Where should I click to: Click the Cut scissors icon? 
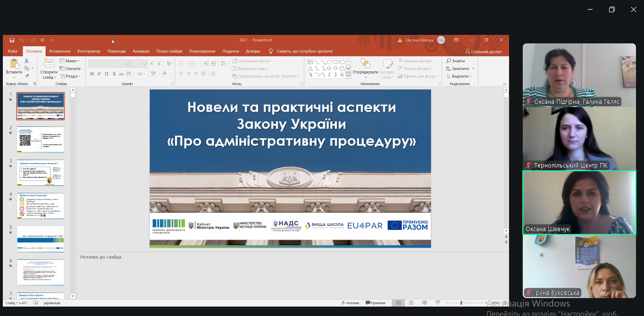point(26,61)
